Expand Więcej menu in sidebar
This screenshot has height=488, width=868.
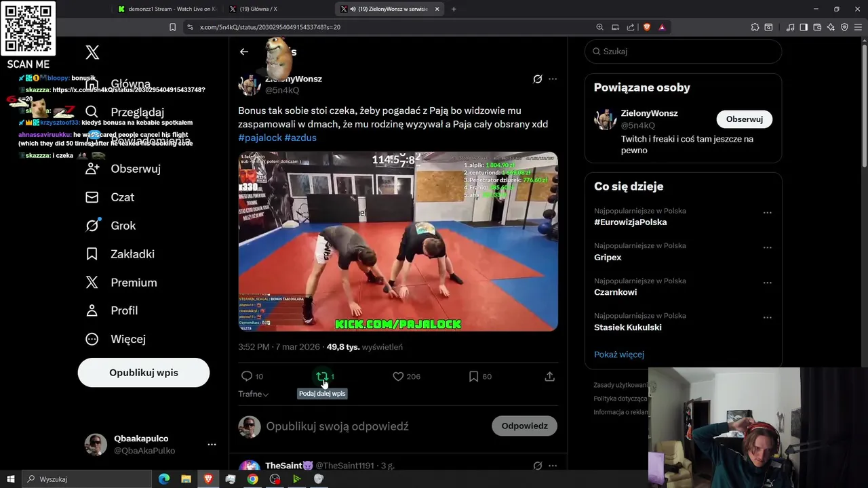115,339
